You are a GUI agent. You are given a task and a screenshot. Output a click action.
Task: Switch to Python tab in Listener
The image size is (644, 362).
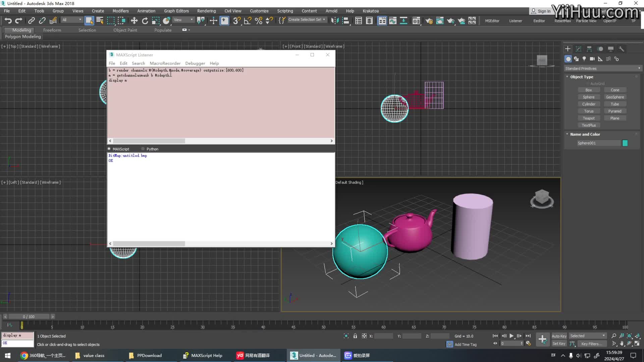tap(153, 148)
